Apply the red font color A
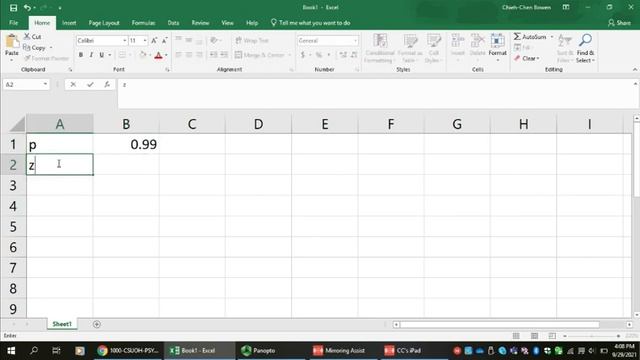 [x=159, y=55]
